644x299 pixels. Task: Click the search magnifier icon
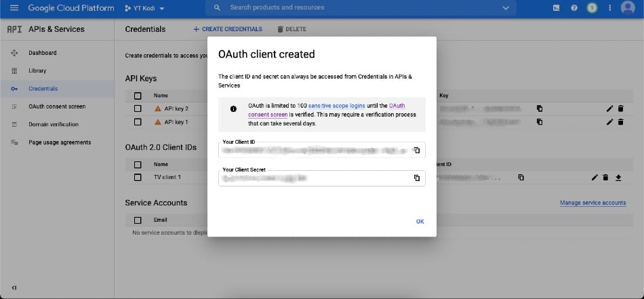(218, 8)
